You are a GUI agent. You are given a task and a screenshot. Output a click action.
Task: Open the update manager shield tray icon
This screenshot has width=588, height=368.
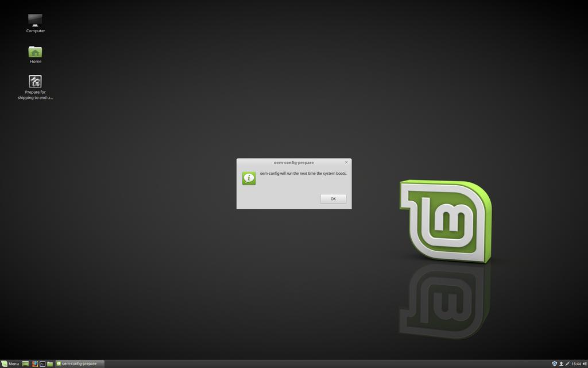555,363
